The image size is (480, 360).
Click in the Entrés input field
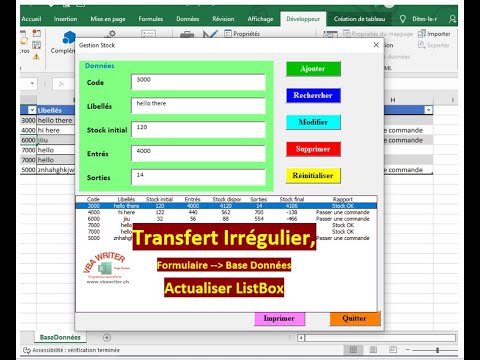pyautogui.click(x=198, y=153)
